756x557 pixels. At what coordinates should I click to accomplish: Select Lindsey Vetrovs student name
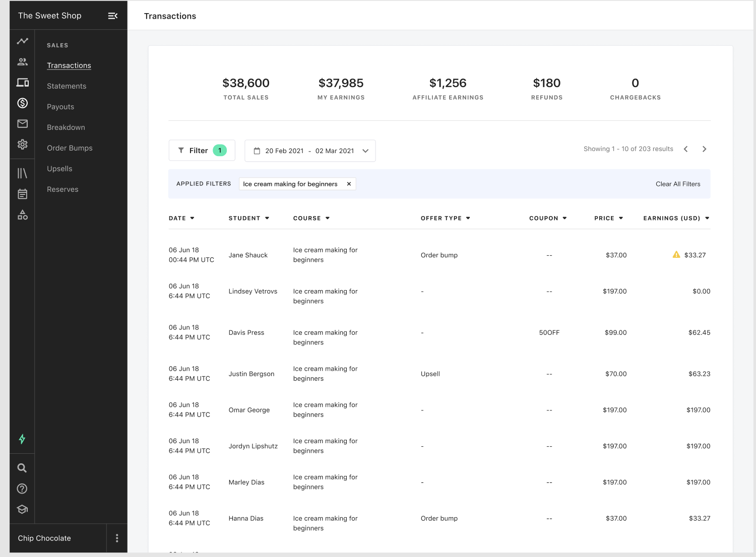pyautogui.click(x=253, y=291)
